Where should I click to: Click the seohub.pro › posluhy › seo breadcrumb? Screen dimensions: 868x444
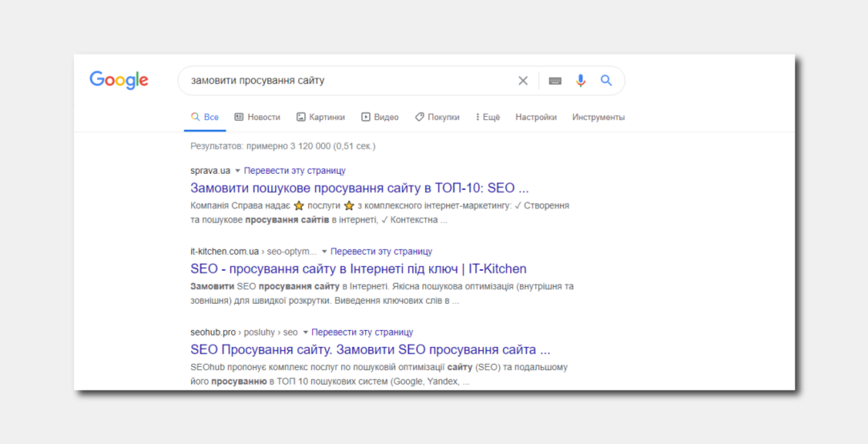tap(244, 333)
